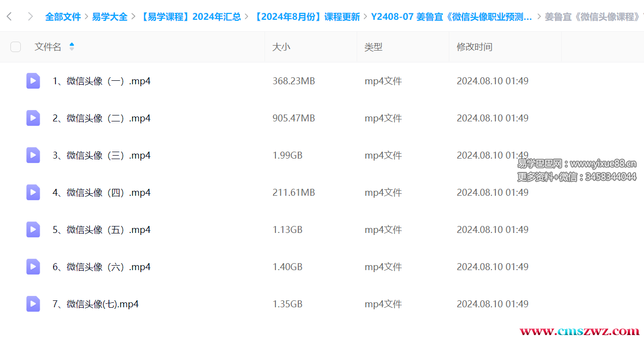Click video icon for 4、微信头像（四）.mp4

tap(33, 192)
